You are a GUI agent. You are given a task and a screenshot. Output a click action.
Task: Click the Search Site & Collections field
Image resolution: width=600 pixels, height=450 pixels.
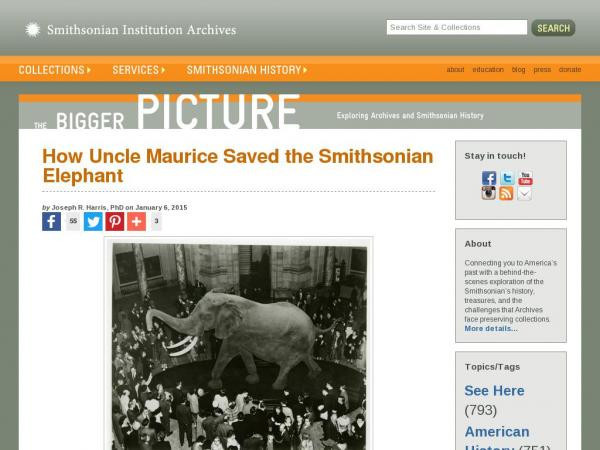click(x=457, y=28)
